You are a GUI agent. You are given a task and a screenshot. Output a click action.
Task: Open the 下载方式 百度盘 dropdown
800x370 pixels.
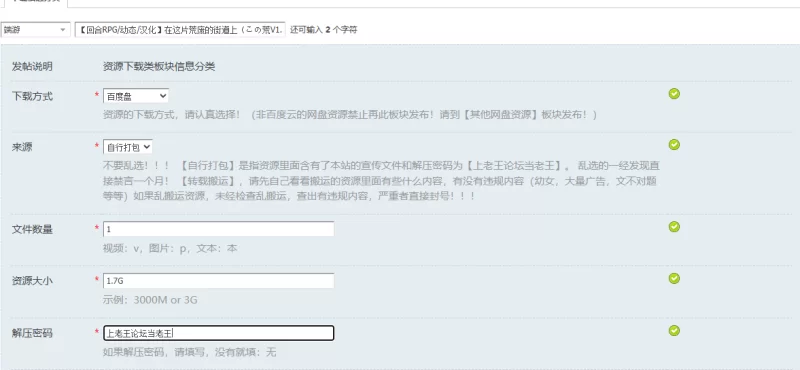[136, 96]
